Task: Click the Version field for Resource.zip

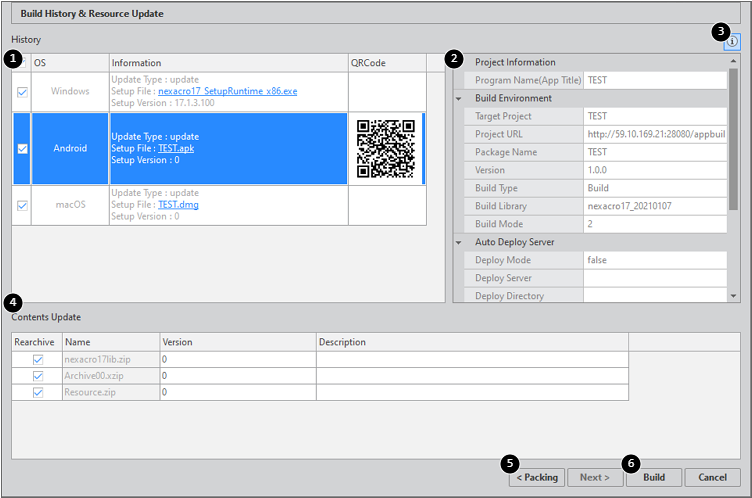Action: click(237, 392)
